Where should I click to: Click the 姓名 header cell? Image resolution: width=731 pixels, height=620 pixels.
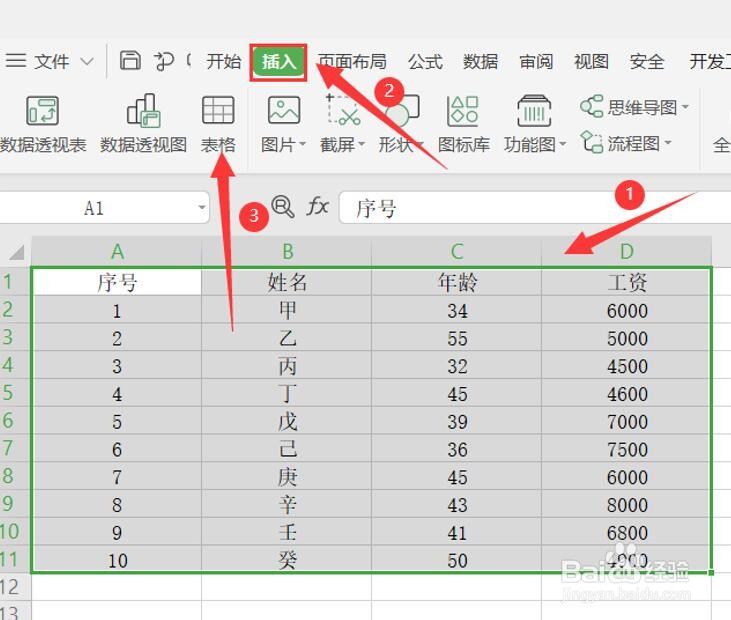click(x=287, y=282)
